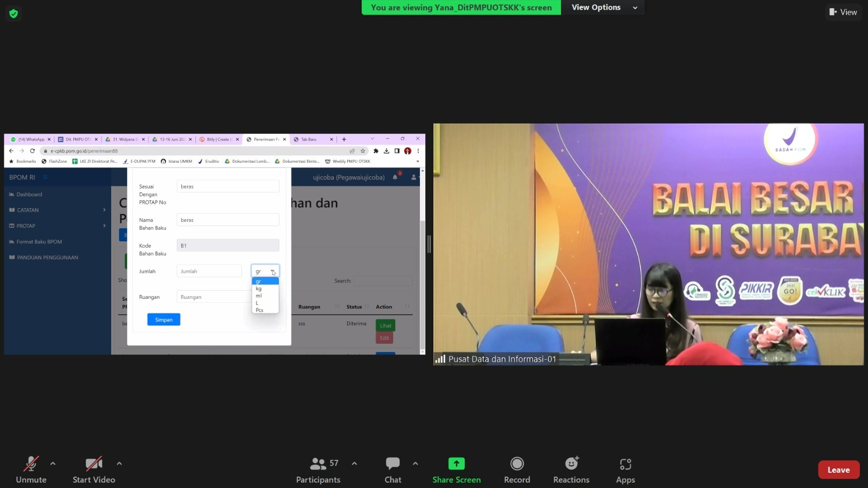
Task: Choose Pcs from the unit dropdown list
Action: [260, 310]
